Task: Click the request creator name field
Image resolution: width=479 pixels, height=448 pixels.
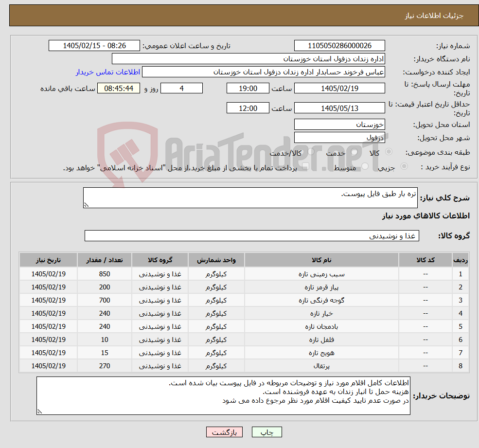Action: pyautogui.click(x=263, y=72)
